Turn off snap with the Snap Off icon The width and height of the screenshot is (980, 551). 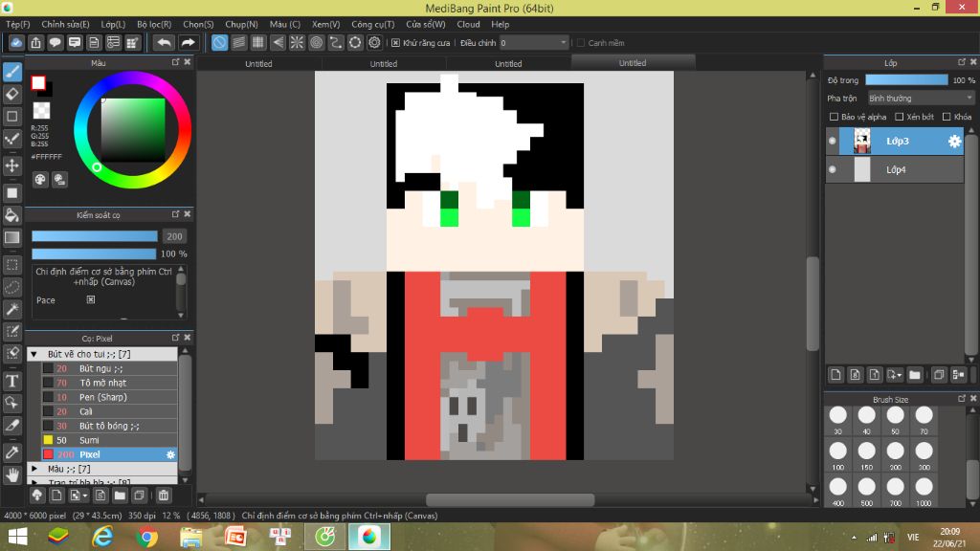pyautogui.click(x=219, y=42)
